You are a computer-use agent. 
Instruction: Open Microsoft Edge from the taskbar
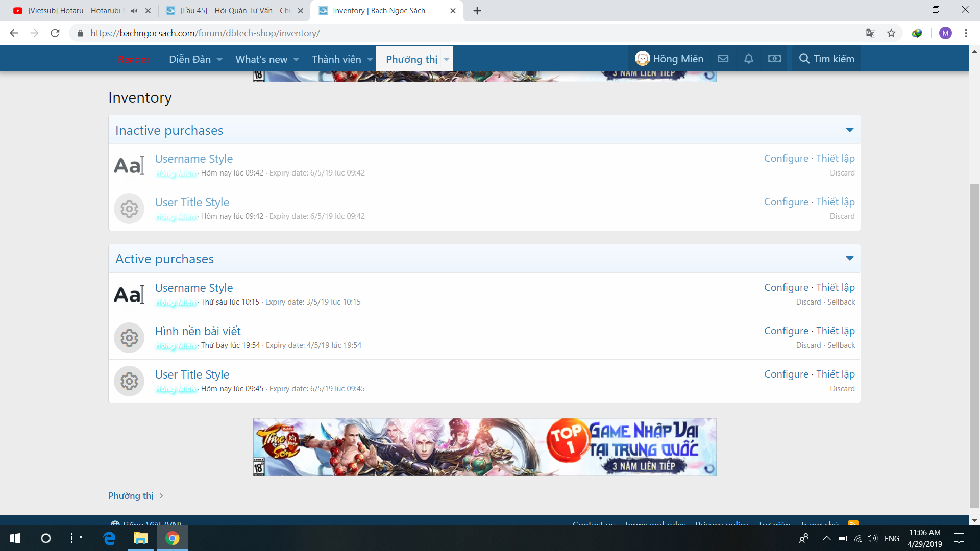[109, 538]
